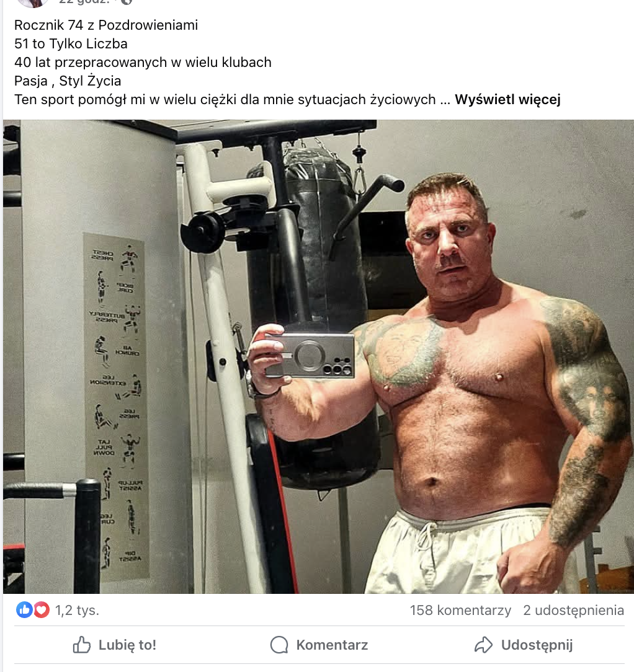The width and height of the screenshot is (634, 672).
Task: Click the blue thumbs-up Like reaction icon
Action: [x=24, y=609]
